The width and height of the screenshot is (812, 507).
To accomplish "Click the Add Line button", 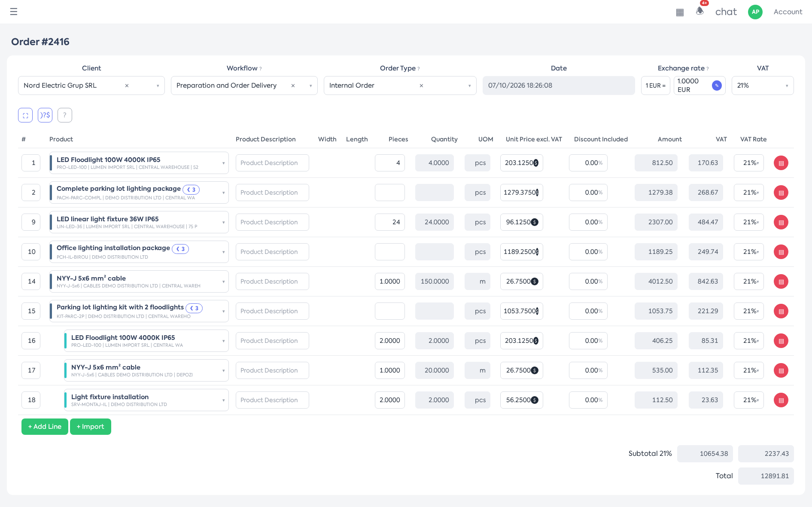I will coord(45,427).
